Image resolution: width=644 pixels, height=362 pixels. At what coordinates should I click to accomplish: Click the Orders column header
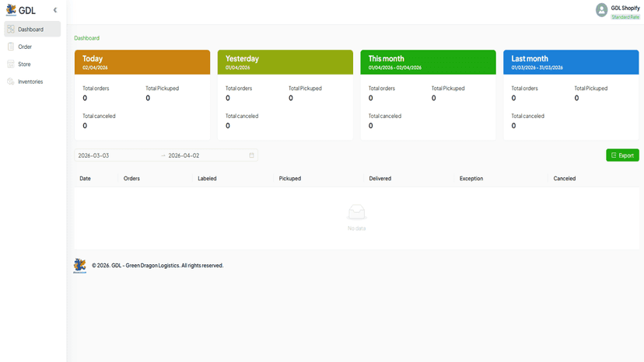131,179
